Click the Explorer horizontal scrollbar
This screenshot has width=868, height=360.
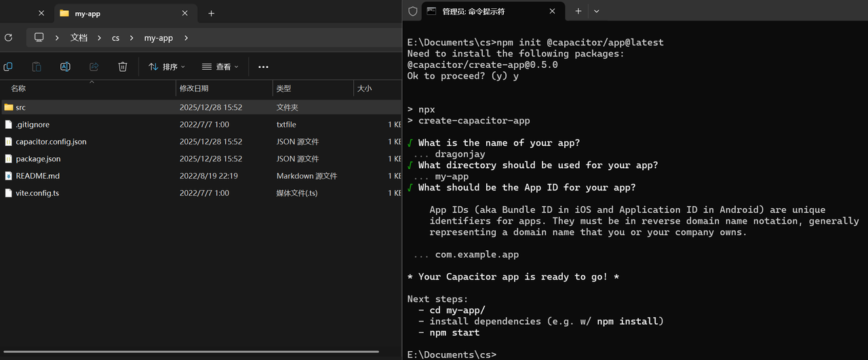coord(191,351)
